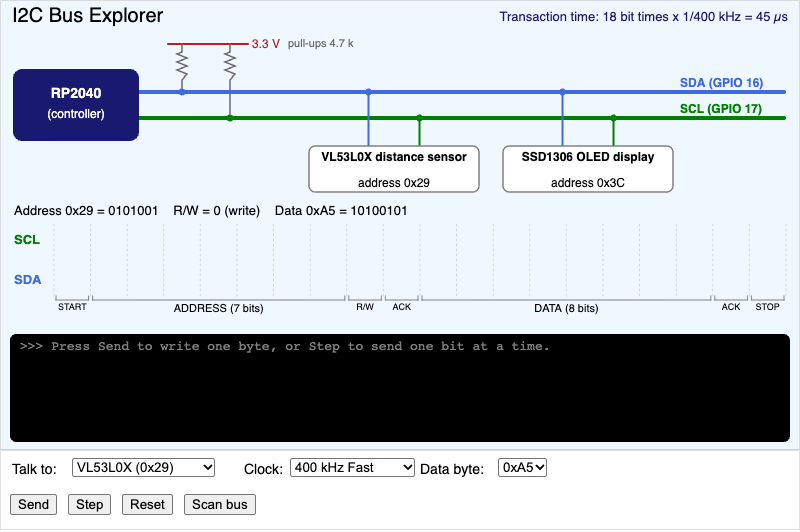
Task: Click the Send button
Action: point(33,504)
